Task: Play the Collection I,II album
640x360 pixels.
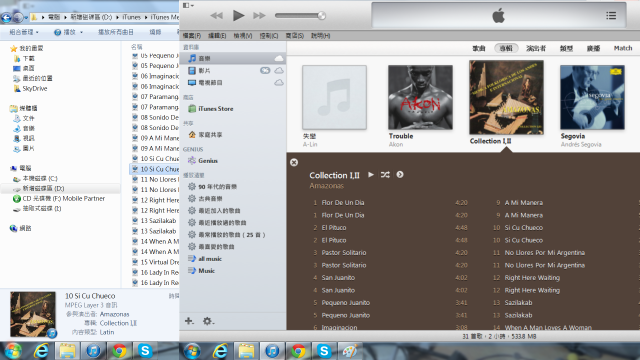Action: (x=371, y=175)
